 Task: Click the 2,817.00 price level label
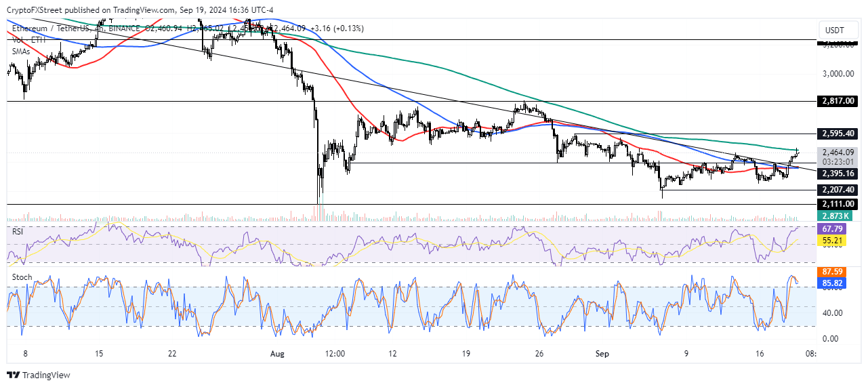pyautogui.click(x=837, y=101)
